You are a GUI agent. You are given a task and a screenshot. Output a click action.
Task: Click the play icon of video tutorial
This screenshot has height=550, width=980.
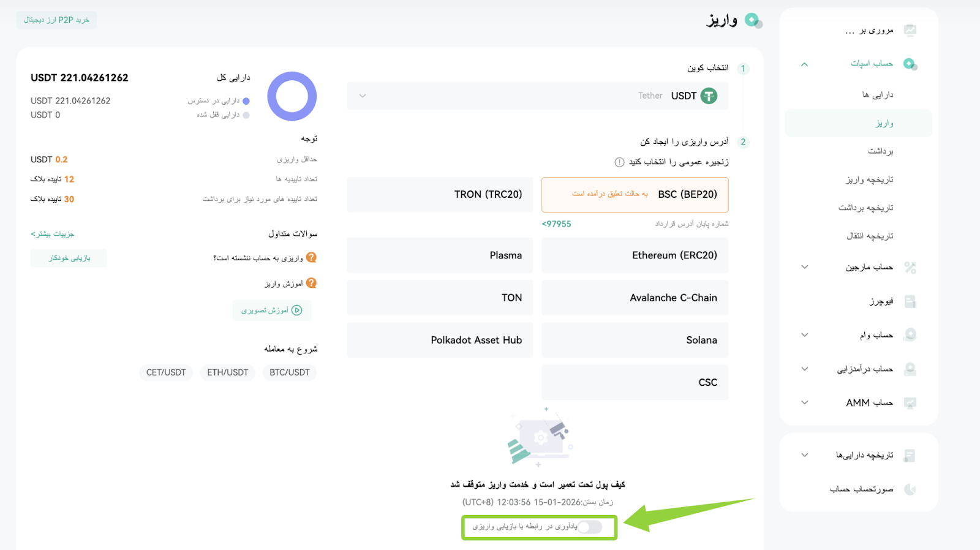tap(297, 311)
